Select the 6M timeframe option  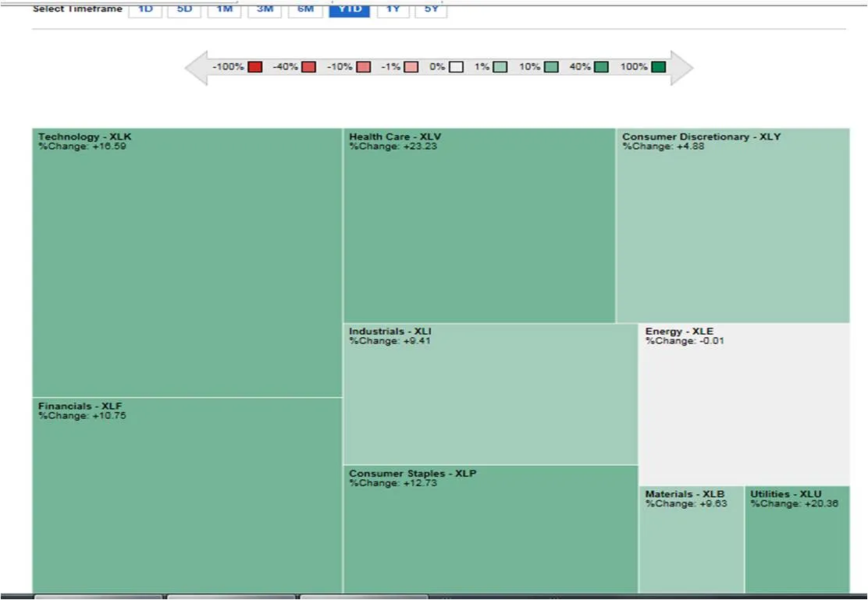coord(305,9)
